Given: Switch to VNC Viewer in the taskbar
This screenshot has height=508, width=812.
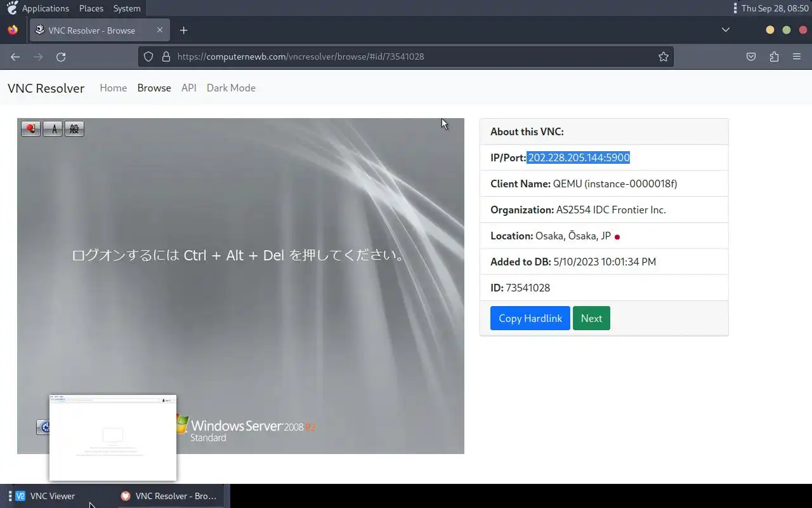Looking at the screenshot, I should tap(45, 496).
